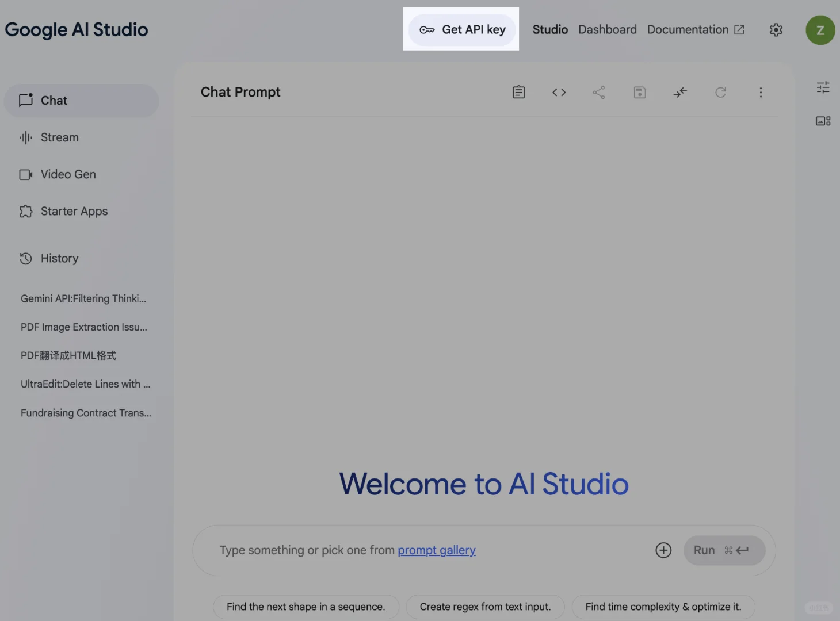Image resolution: width=840 pixels, height=621 pixels.
Task: Open Video Gen in the sidebar
Action: click(81, 174)
